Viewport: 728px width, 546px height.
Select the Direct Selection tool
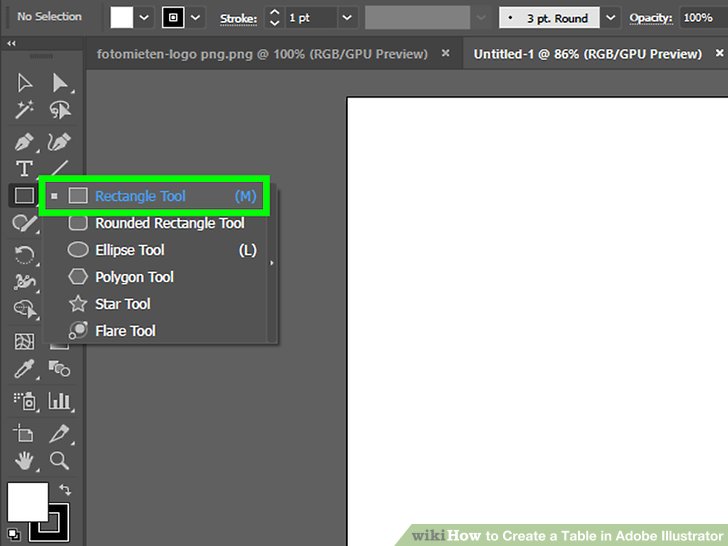point(60,83)
